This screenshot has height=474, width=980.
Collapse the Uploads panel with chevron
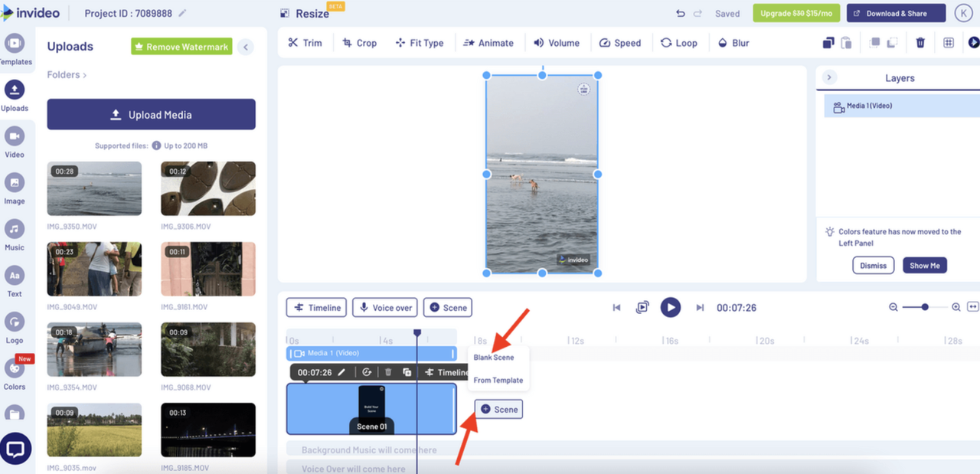[x=246, y=47]
